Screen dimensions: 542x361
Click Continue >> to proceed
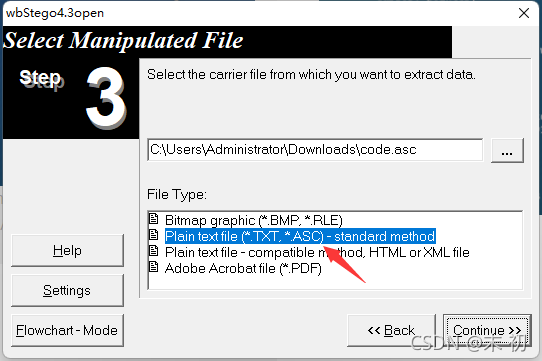[x=487, y=330]
